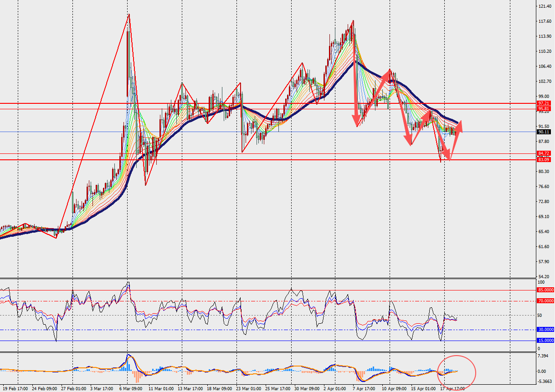This screenshot has height=392, width=555.
Task: Click the 3 Mar 17:00 time label
Action: (102, 389)
